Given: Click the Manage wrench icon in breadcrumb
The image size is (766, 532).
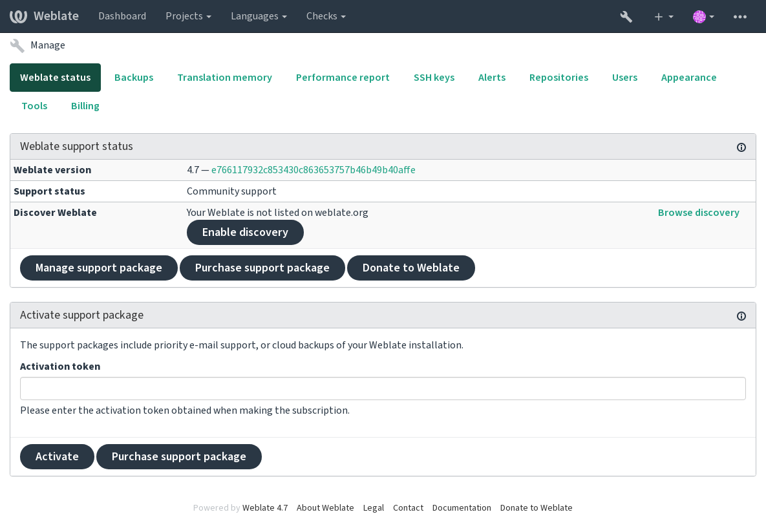Looking at the screenshot, I should 17,45.
